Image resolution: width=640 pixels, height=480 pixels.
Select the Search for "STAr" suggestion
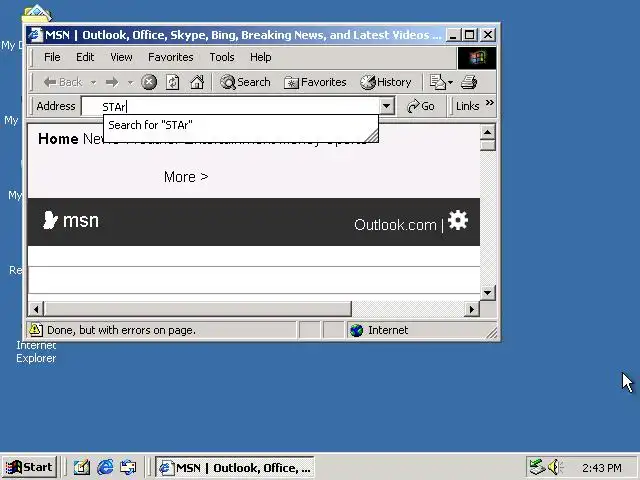tap(241, 125)
